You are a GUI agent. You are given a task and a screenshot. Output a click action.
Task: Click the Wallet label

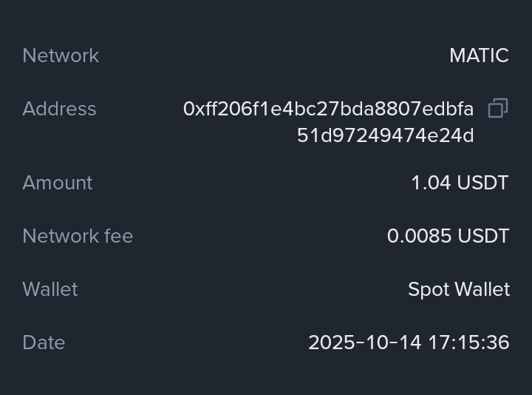(x=50, y=289)
